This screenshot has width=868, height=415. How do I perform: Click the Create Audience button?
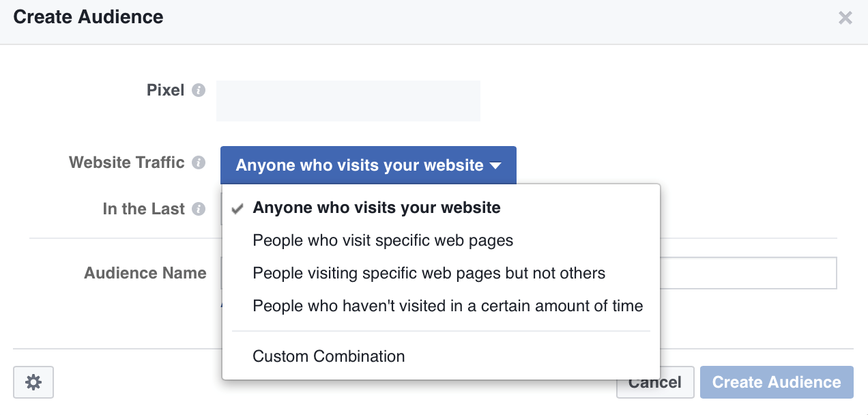(x=777, y=382)
